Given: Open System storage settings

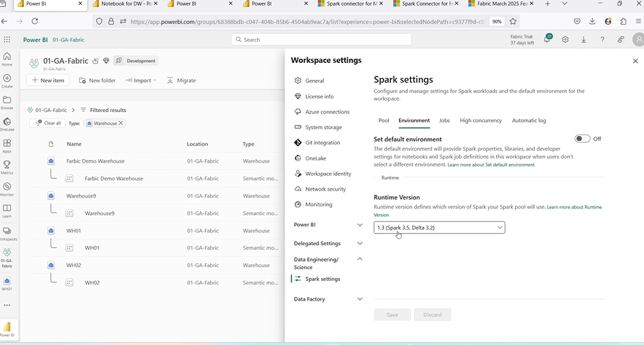Looking at the screenshot, I should point(323,128).
